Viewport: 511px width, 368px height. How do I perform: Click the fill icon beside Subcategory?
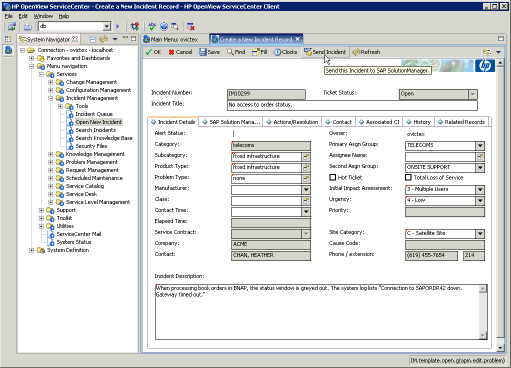[x=306, y=156]
